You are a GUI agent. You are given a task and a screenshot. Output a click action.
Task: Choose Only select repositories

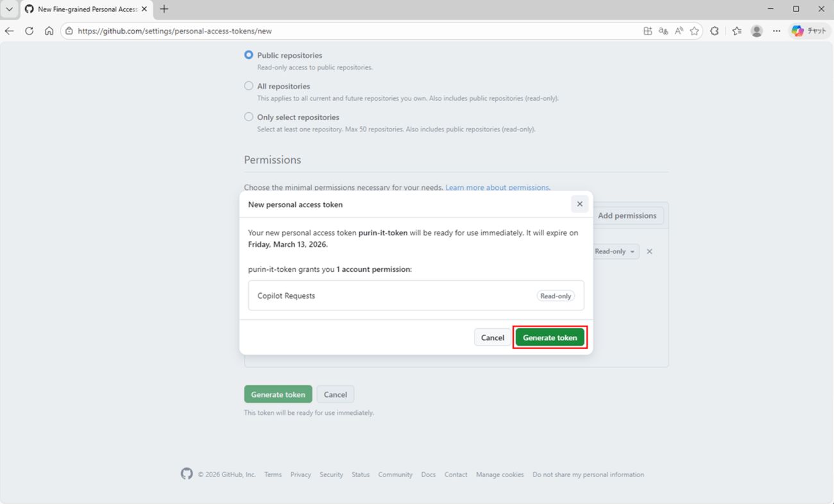coord(248,116)
